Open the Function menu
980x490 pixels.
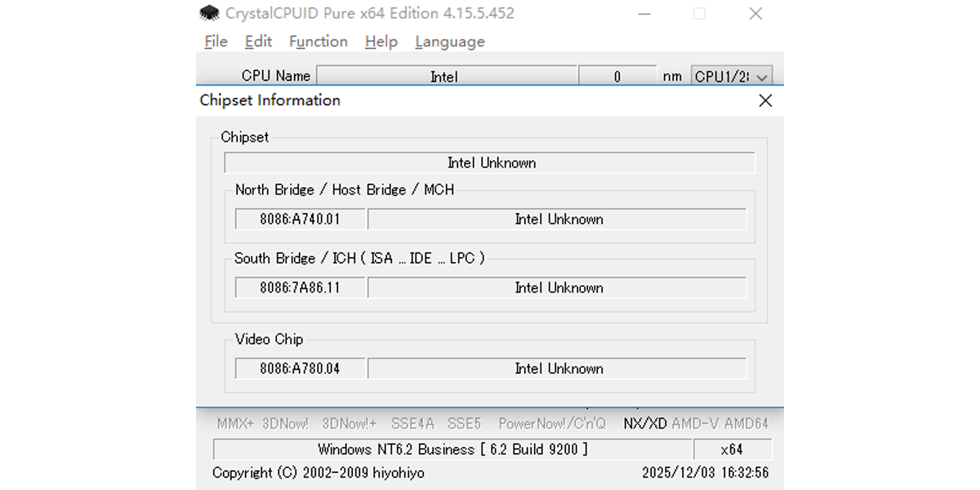coord(318,42)
